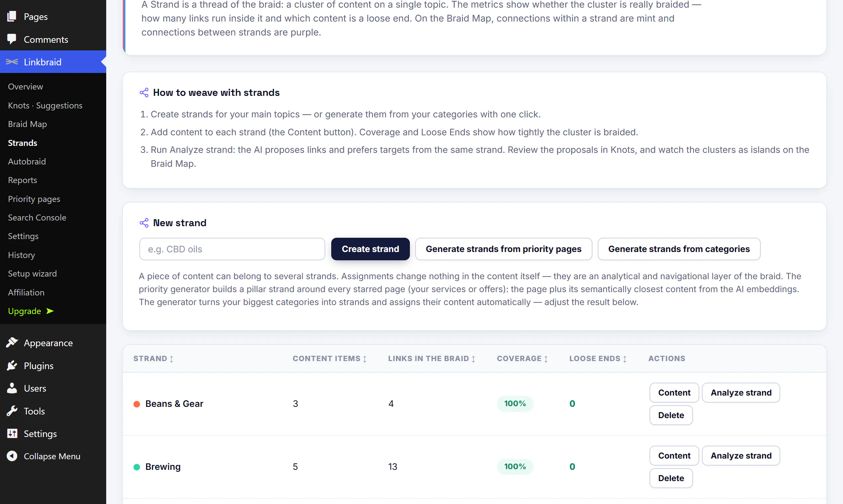Viewport: 843px width, 504px height.
Task: Click Generate strands from categories
Action: (x=679, y=249)
